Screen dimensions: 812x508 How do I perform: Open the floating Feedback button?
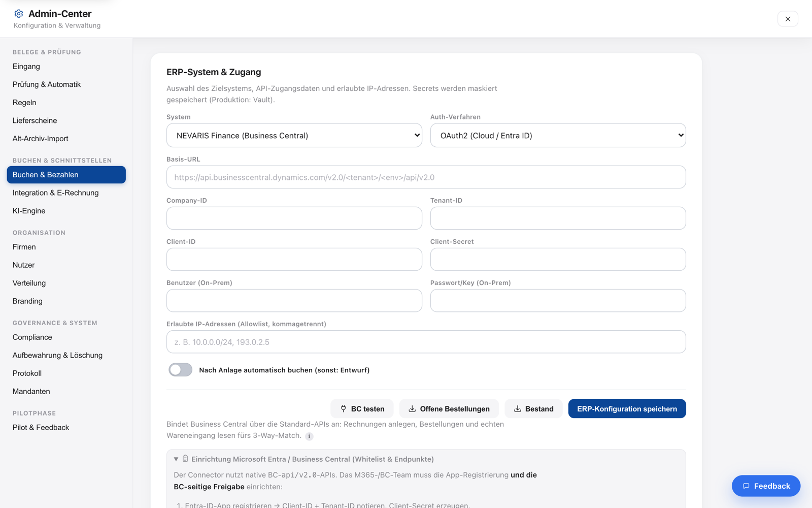coord(766,486)
